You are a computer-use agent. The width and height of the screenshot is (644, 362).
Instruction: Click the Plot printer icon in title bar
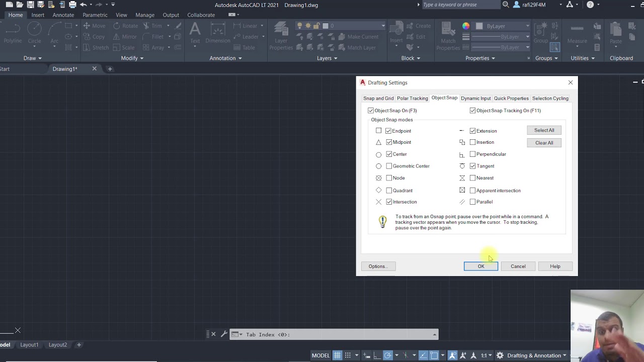pyautogui.click(x=72, y=5)
